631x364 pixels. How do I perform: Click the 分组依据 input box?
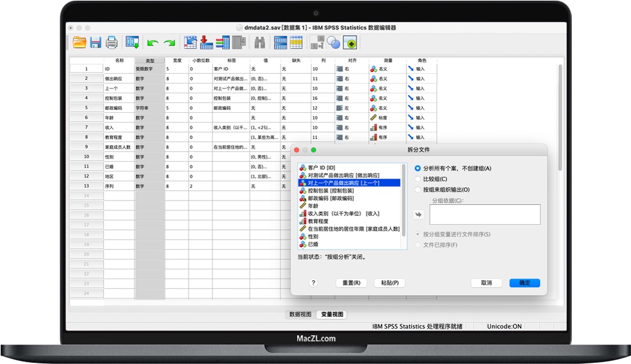pos(485,215)
